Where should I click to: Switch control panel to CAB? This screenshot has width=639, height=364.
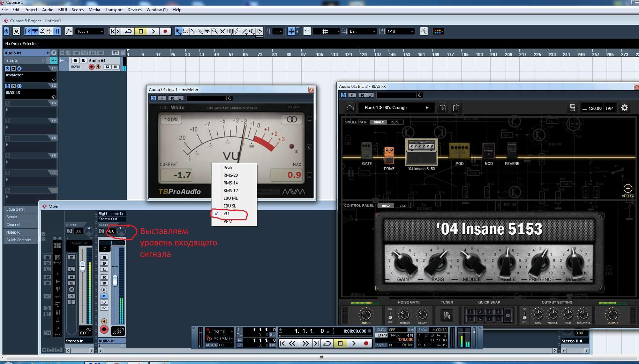pos(402,206)
